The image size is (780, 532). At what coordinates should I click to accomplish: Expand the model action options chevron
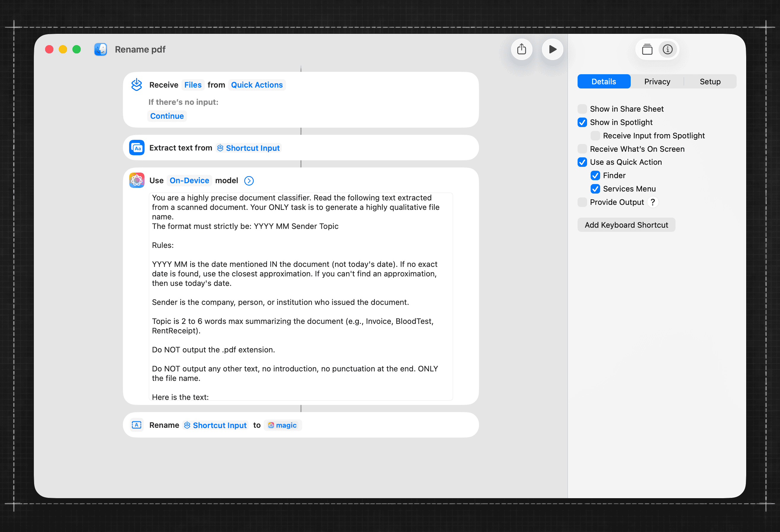pyautogui.click(x=249, y=180)
